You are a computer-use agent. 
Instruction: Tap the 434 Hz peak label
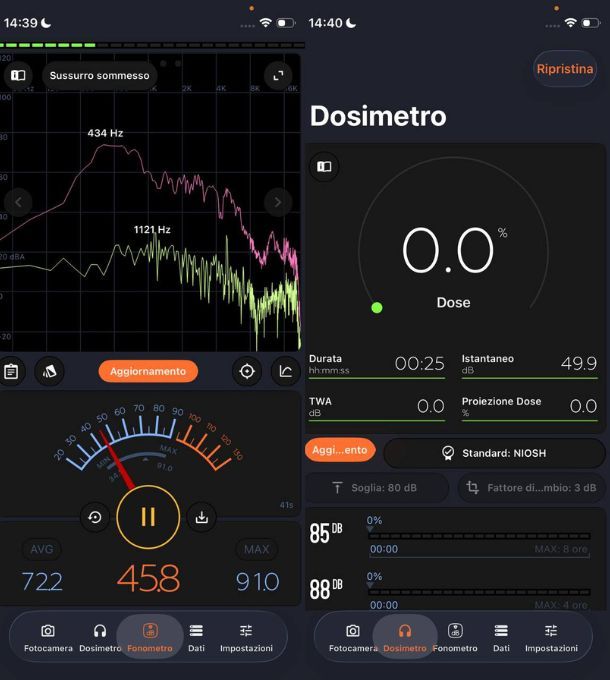point(105,133)
